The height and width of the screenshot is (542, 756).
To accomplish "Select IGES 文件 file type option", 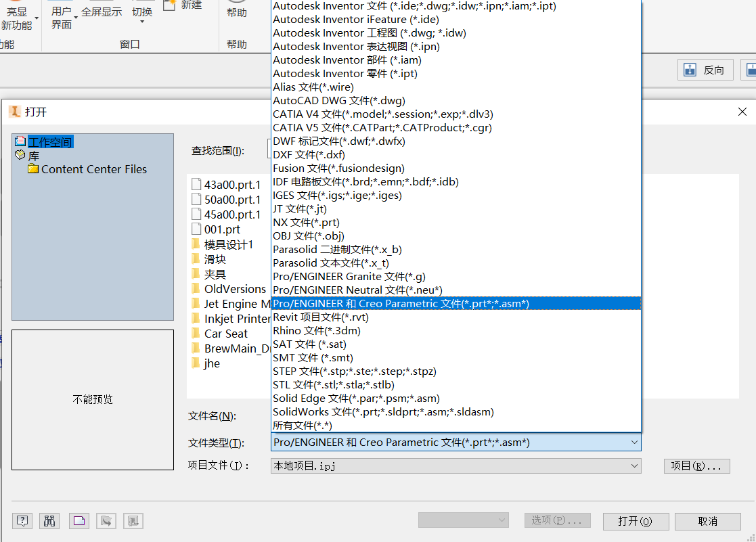I will coord(456,196).
